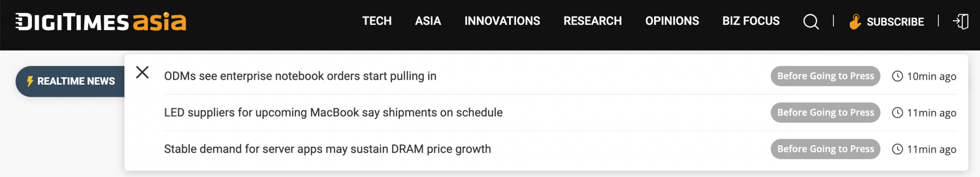
Task: Click clock icon on DRAM price row
Action: click(897, 149)
